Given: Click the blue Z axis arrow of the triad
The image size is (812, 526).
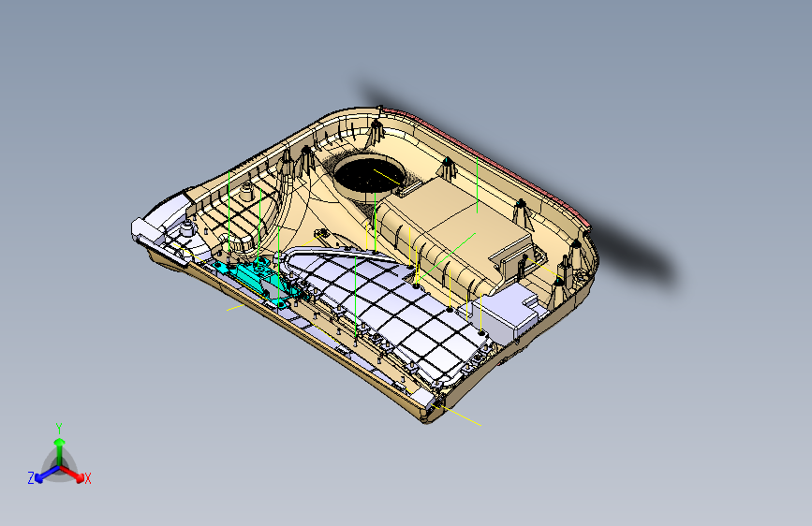Looking at the screenshot, I should [46, 475].
